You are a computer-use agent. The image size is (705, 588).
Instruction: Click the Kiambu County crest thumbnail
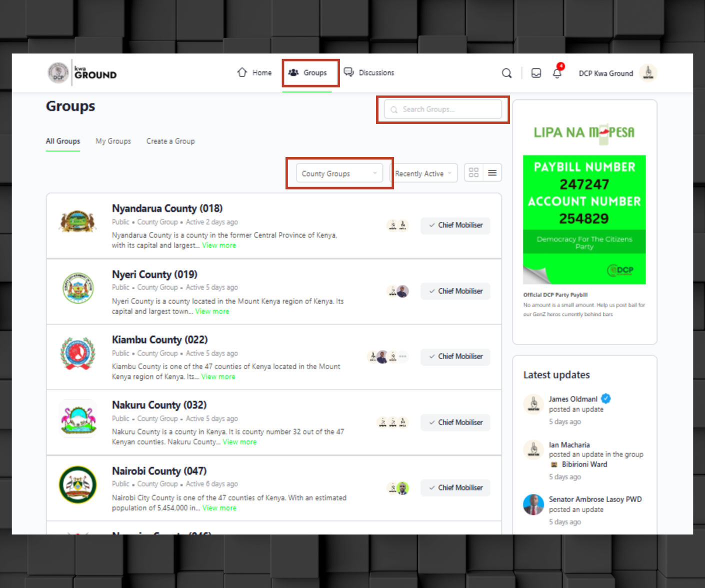point(77,353)
